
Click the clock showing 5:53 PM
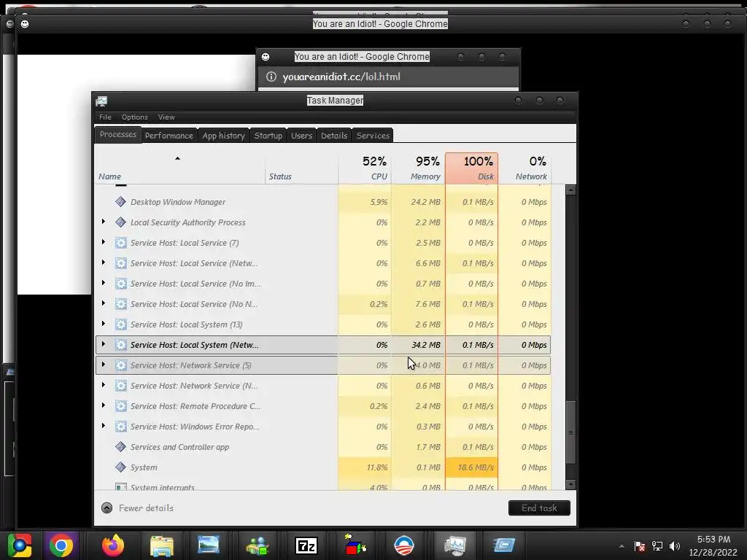coord(713,540)
